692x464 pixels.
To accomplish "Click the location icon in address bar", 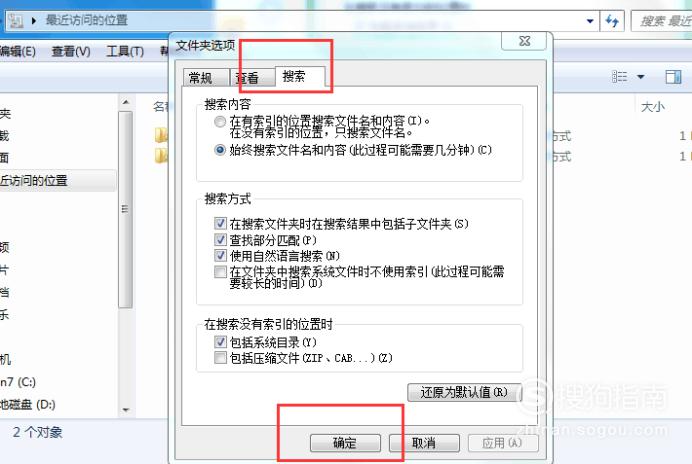I will 16,20.
